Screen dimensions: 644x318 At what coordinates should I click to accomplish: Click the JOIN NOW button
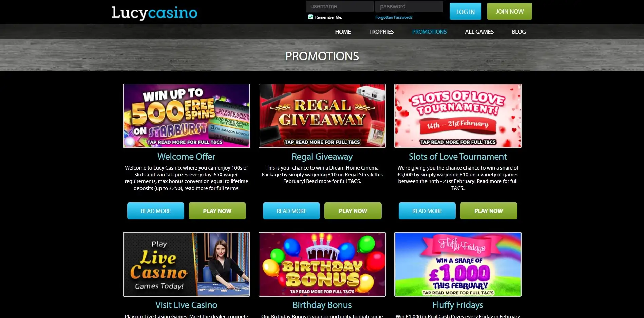point(509,11)
